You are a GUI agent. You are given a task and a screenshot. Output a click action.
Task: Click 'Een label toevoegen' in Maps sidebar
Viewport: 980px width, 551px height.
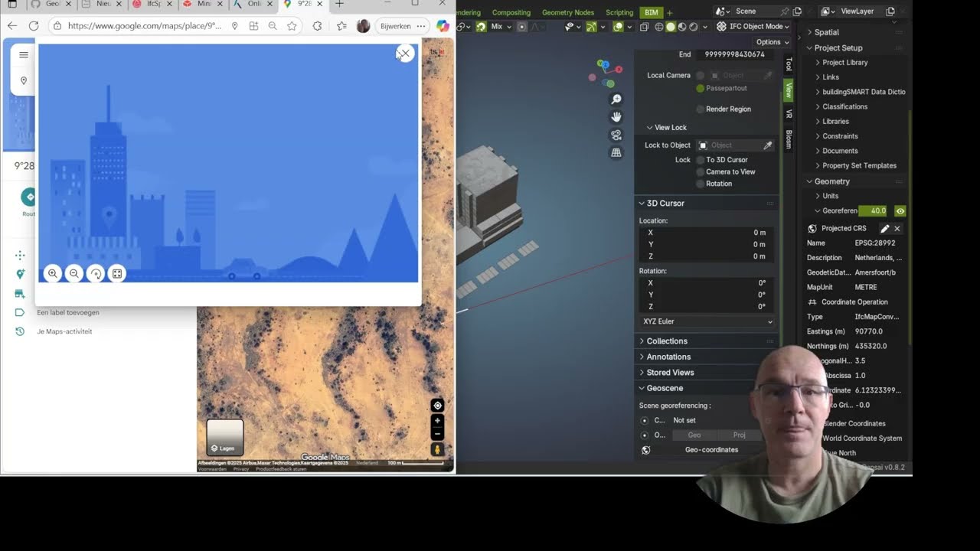click(68, 312)
